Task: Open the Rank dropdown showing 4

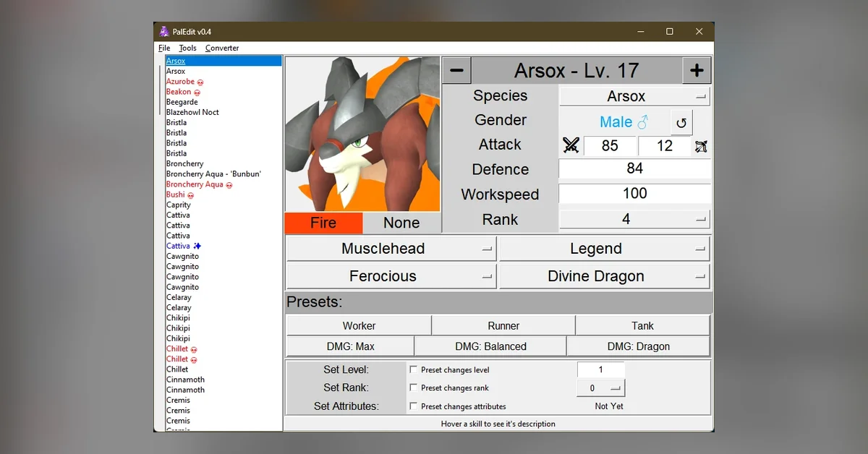Action: coord(634,219)
